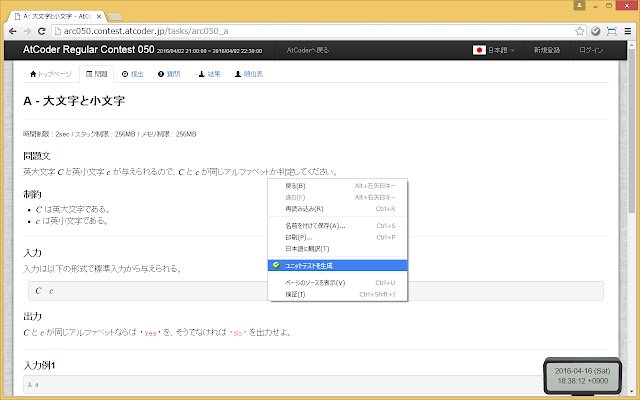Click the 入力例1 heading
This screenshot has height=400, width=640.
(39, 365)
